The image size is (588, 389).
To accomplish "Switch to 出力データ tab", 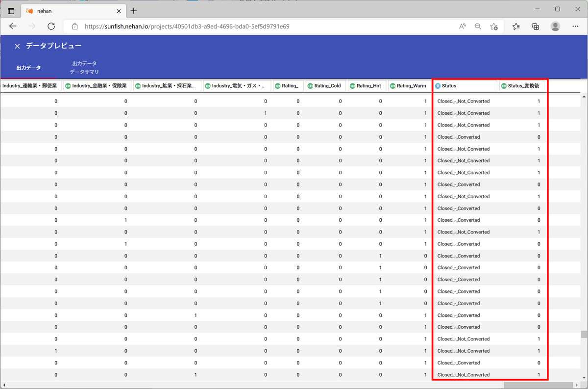I will (28, 68).
